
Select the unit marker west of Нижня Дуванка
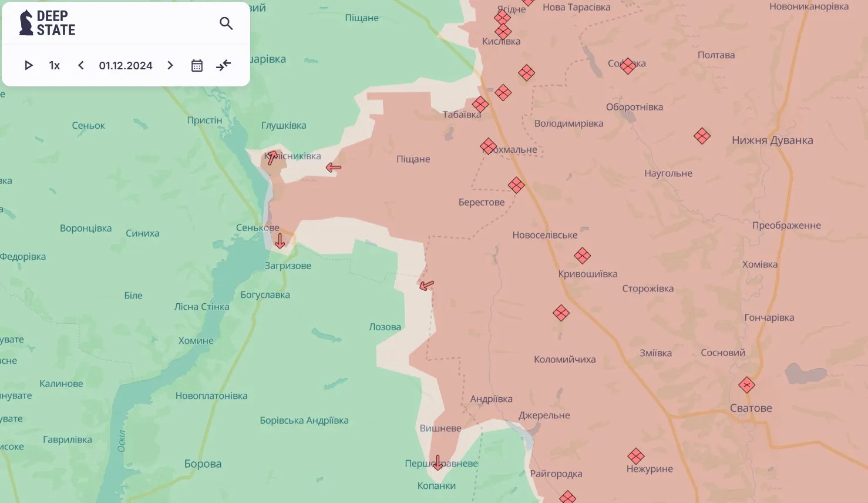coord(702,136)
